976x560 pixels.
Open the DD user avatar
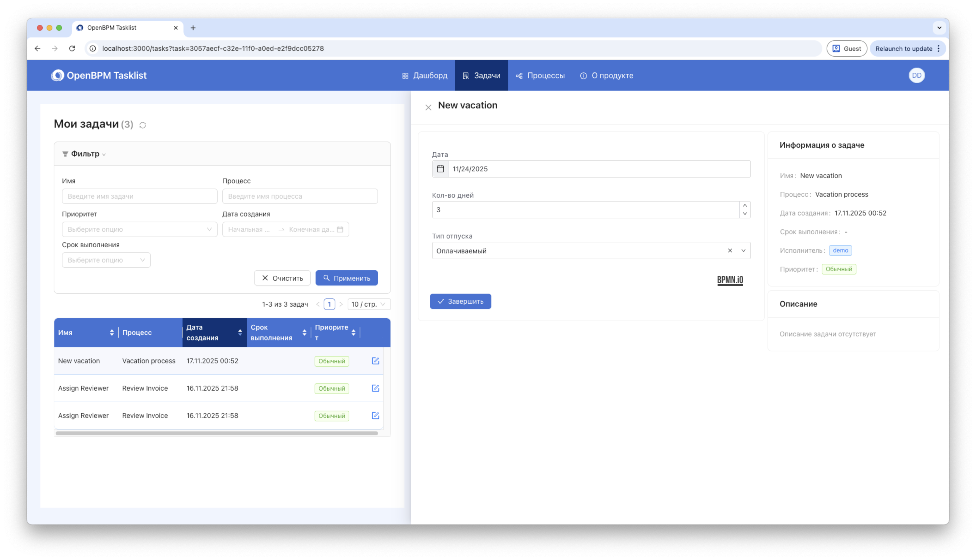[916, 75]
